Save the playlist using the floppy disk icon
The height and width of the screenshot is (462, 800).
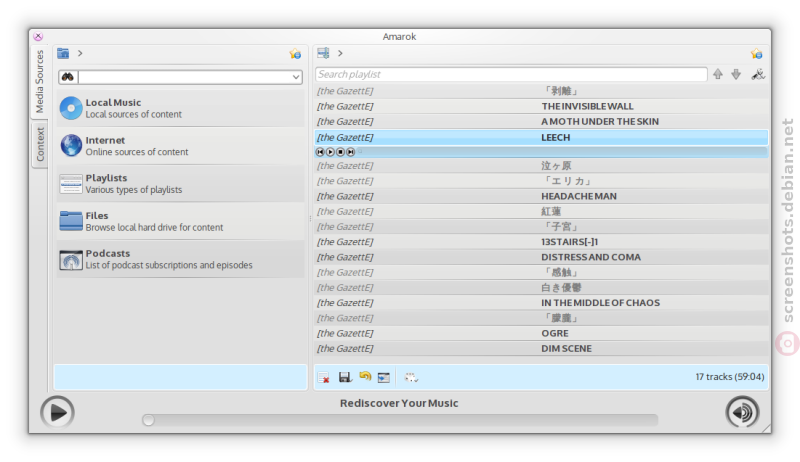tap(345, 377)
